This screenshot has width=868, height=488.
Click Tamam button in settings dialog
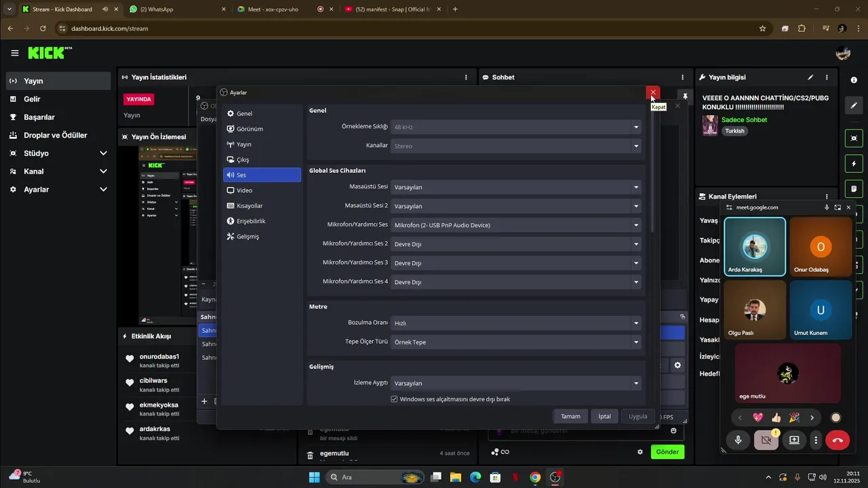pos(570,416)
